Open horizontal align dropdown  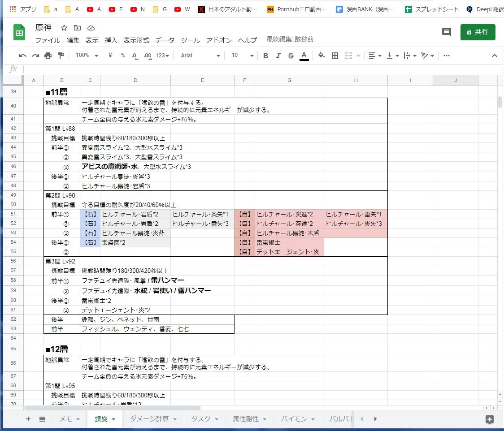(x=375, y=56)
